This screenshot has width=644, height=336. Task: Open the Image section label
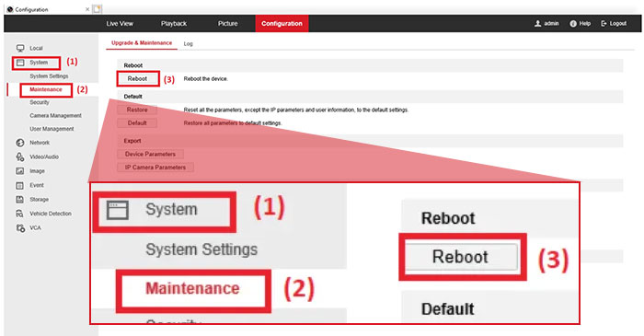point(37,171)
